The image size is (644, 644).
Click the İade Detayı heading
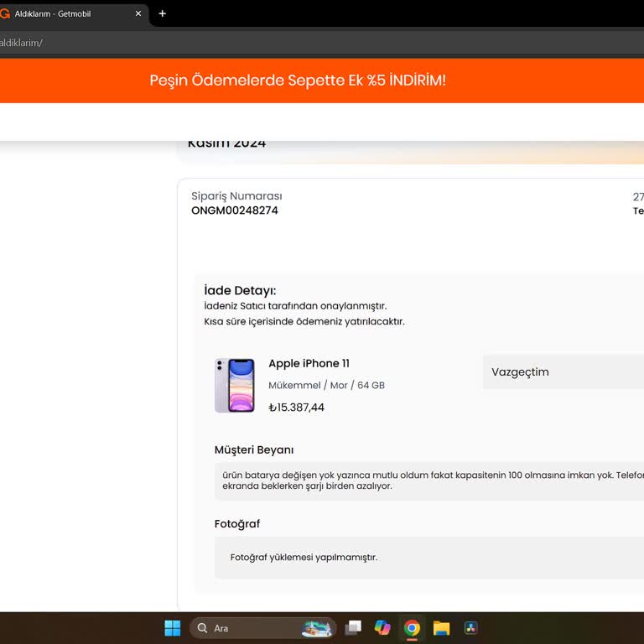240,290
